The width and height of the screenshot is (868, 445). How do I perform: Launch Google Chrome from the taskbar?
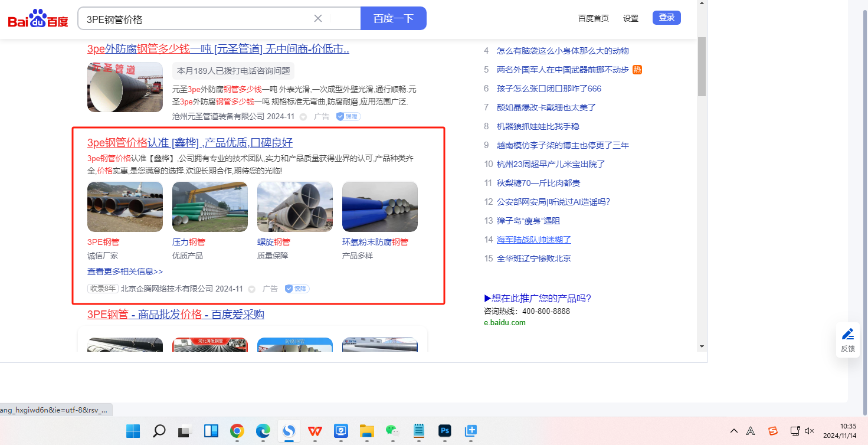pyautogui.click(x=237, y=431)
